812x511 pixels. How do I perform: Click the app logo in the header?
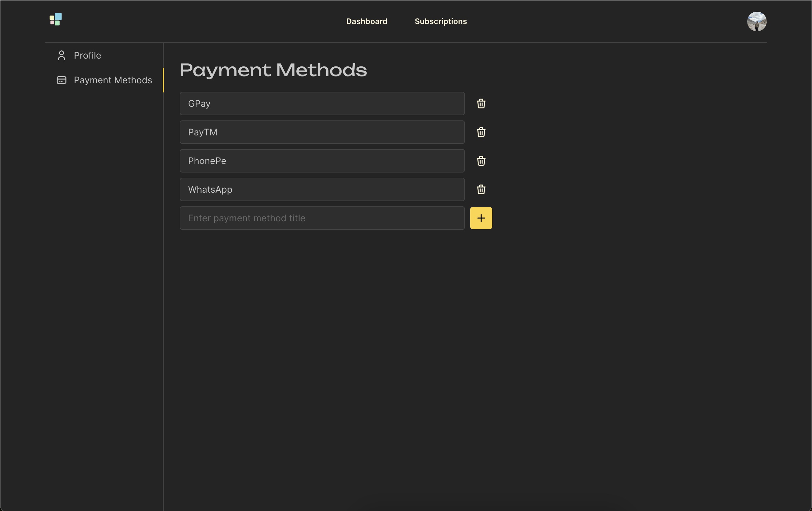pyautogui.click(x=56, y=19)
